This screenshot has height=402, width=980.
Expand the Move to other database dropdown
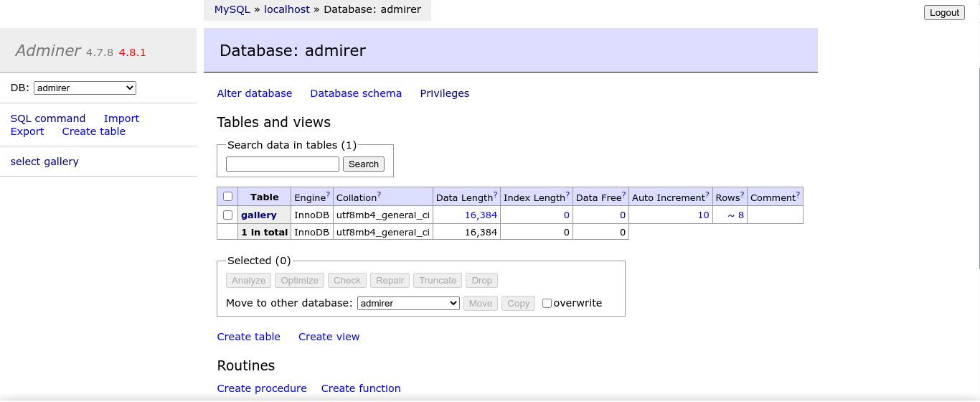408,304
